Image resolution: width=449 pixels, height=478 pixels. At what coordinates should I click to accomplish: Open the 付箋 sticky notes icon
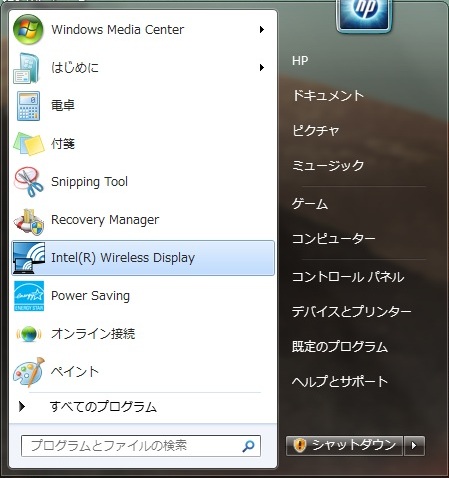point(29,144)
